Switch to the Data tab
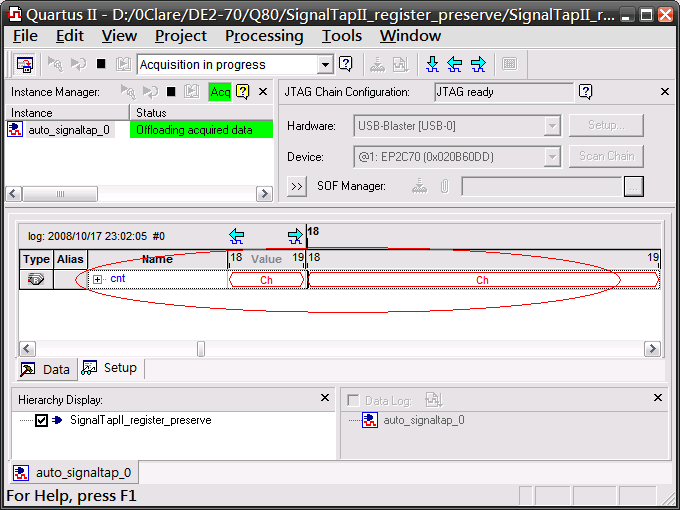Screen dimensions: 680x510 (46, 369)
